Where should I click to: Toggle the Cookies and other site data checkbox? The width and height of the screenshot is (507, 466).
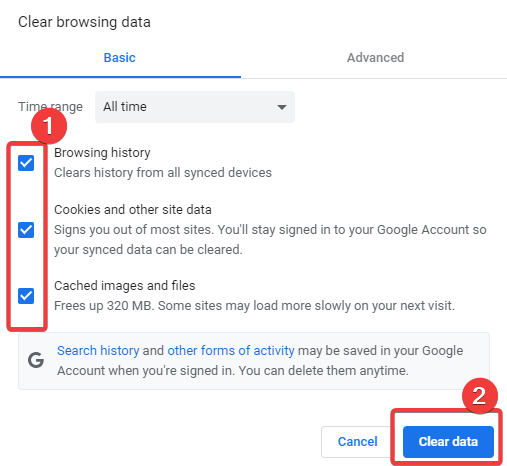pos(26,230)
